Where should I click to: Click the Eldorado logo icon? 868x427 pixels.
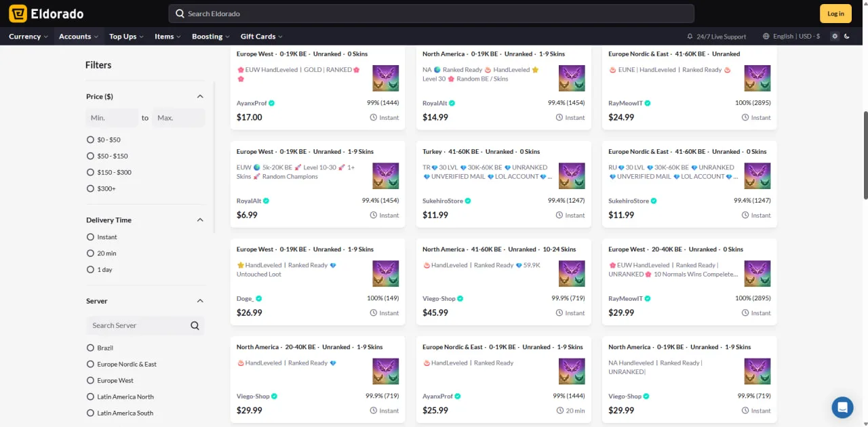click(x=18, y=14)
